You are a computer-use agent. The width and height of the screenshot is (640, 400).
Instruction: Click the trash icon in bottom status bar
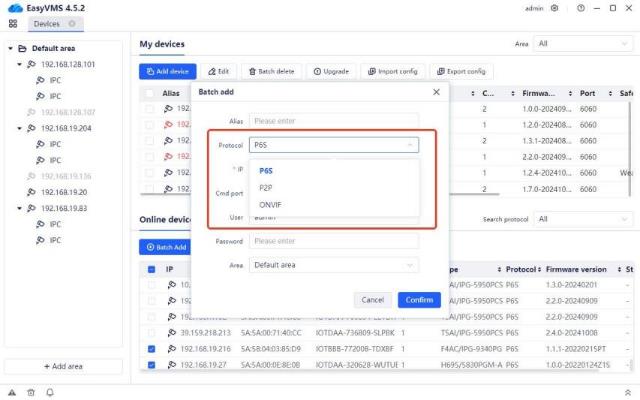pyautogui.click(x=31, y=391)
